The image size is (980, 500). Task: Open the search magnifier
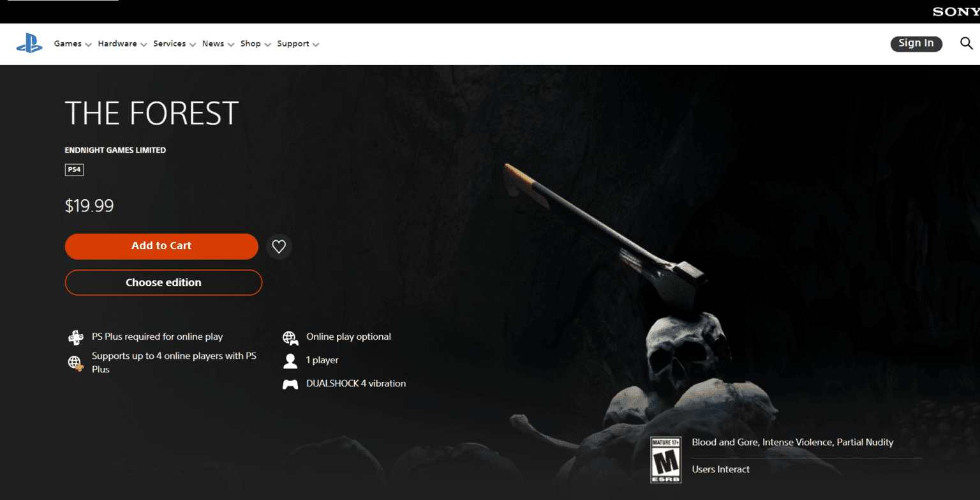(x=966, y=43)
